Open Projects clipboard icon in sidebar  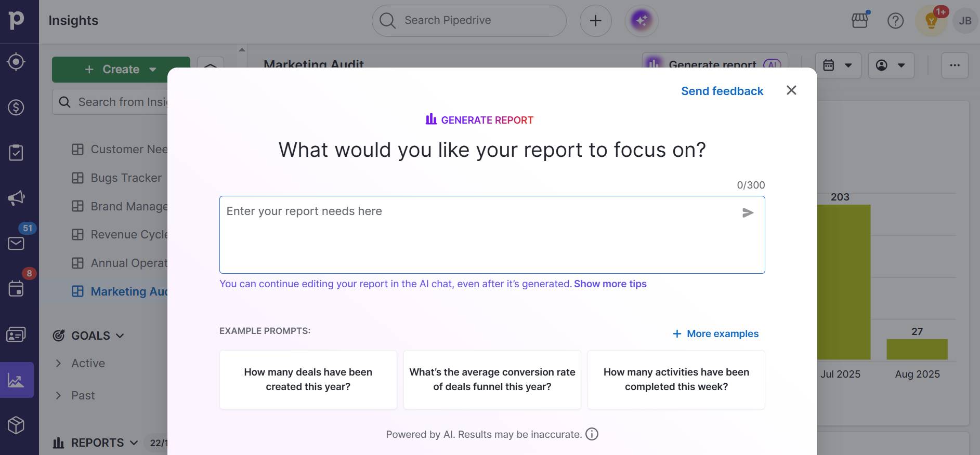(16, 153)
